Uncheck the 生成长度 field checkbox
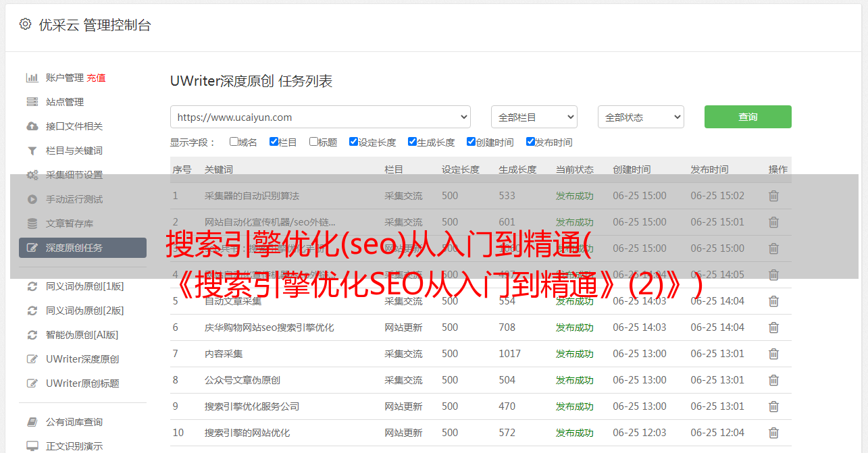The image size is (868, 453). (412, 142)
